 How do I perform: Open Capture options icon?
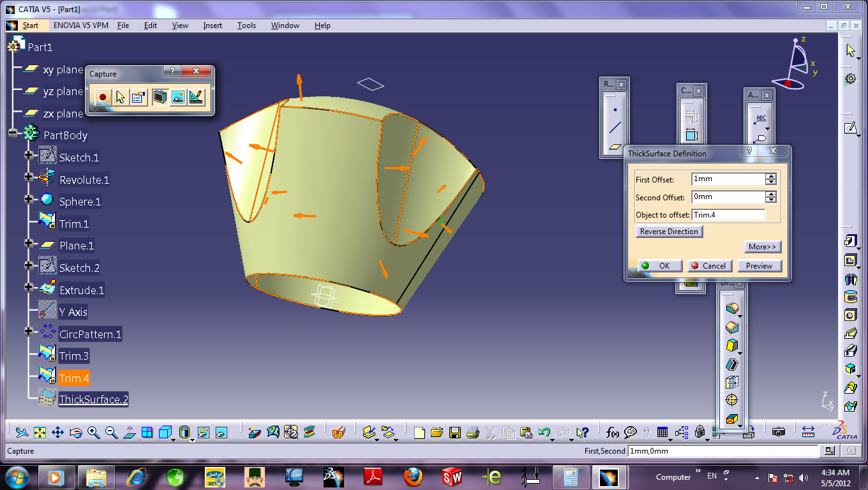(138, 97)
